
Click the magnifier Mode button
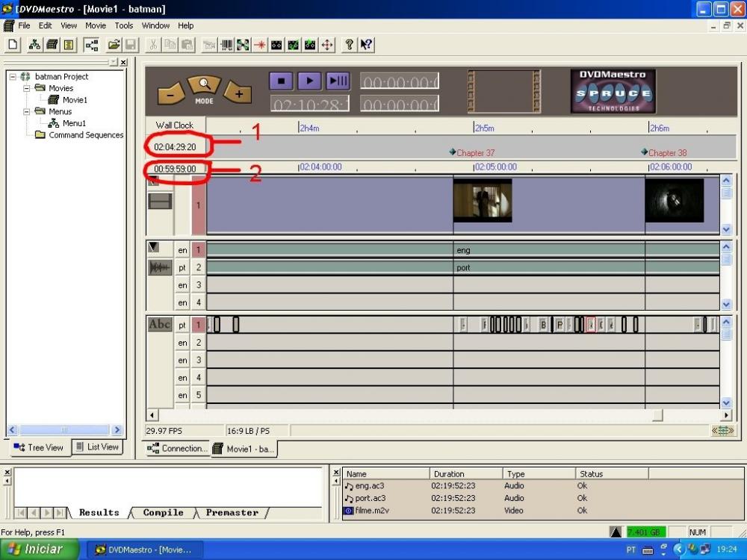pyautogui.click(x=204, y=90)
